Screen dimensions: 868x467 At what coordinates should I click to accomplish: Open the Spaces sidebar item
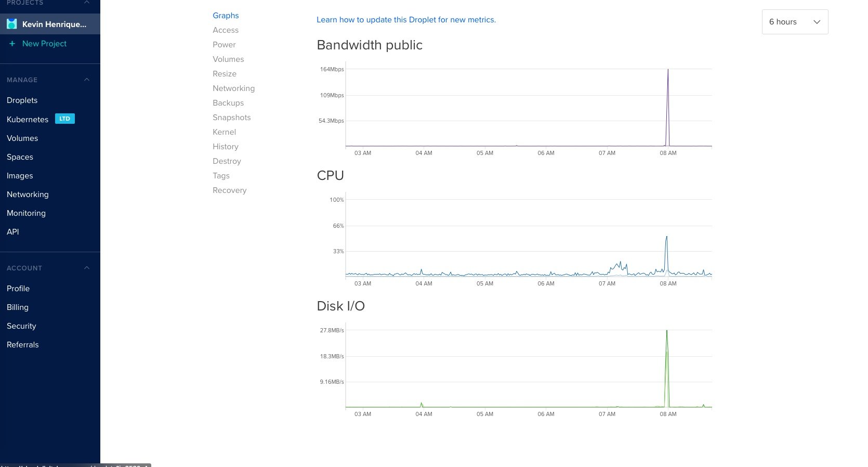(x=20, y=157)
